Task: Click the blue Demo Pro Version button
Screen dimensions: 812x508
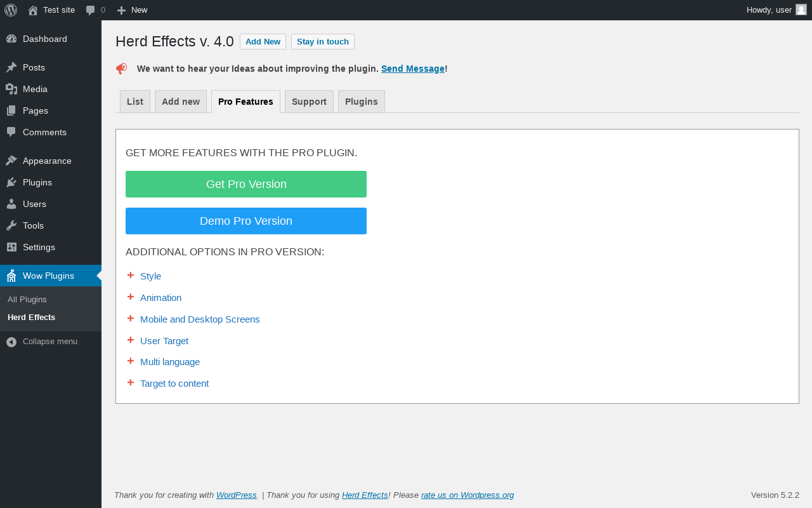Action: tap(246, 221)
